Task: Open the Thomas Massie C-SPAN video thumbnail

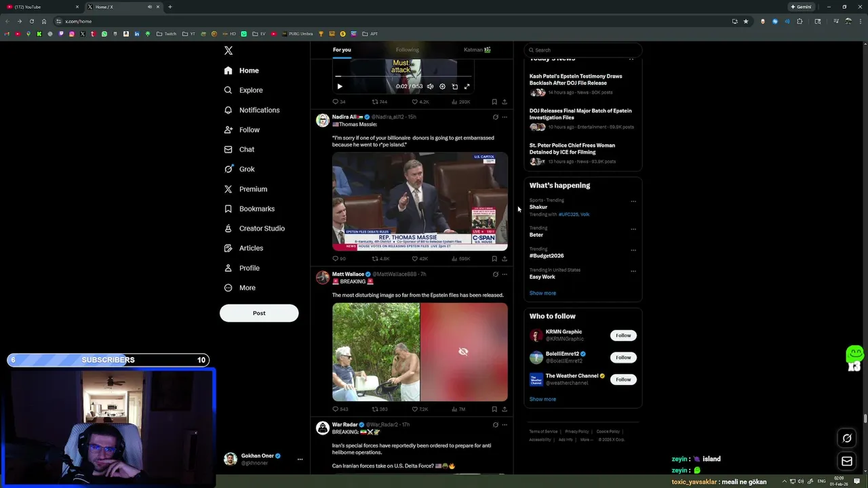Action: point(420,201)
